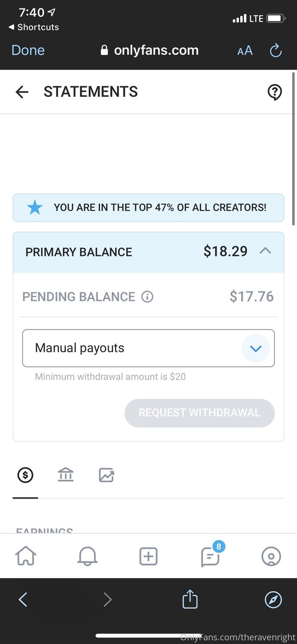This screenshot has width=297, height=644.
Task: Open notifications bell icon
Action: [x=87, y=556]
